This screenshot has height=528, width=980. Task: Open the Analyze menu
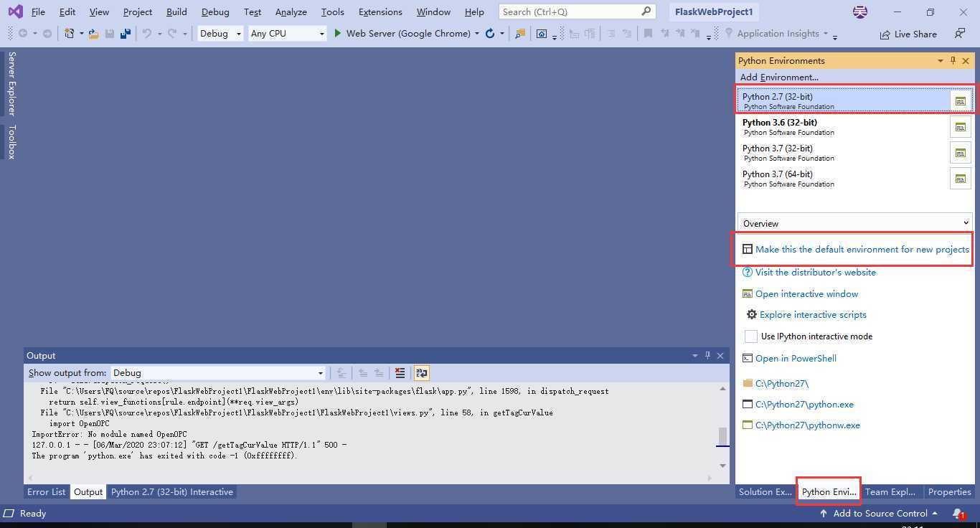tap(291, 11)
